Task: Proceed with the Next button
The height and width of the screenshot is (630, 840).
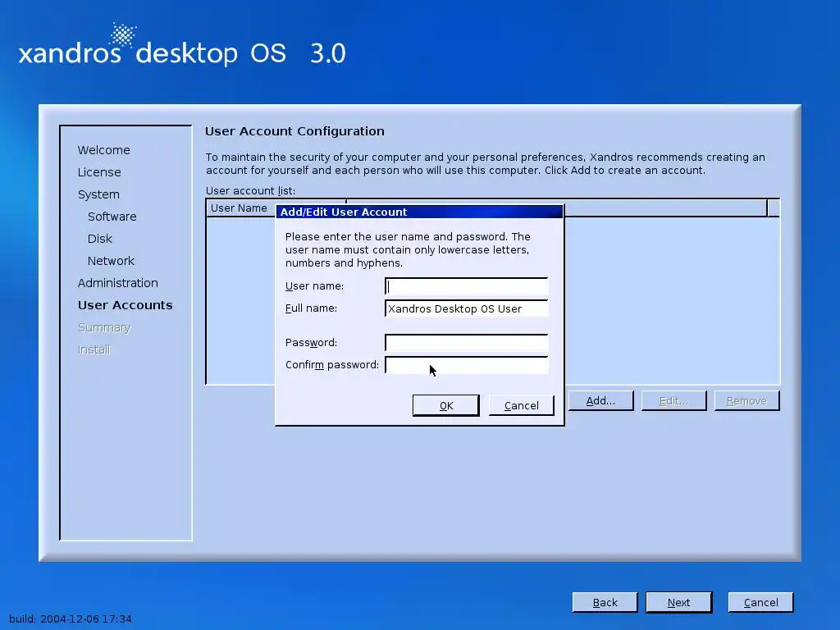Action: pyautogui.click(x=678, y=602)
